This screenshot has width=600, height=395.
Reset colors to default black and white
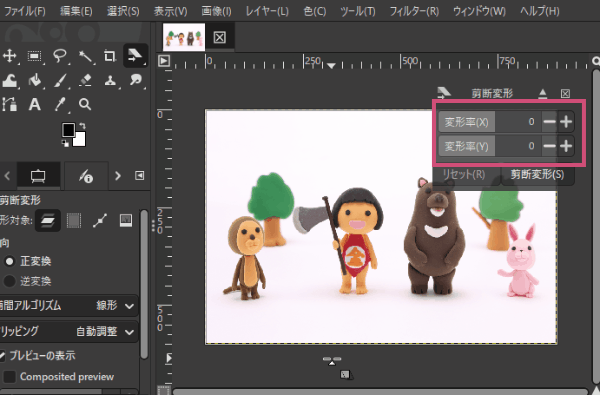click(x=65, y=143)
